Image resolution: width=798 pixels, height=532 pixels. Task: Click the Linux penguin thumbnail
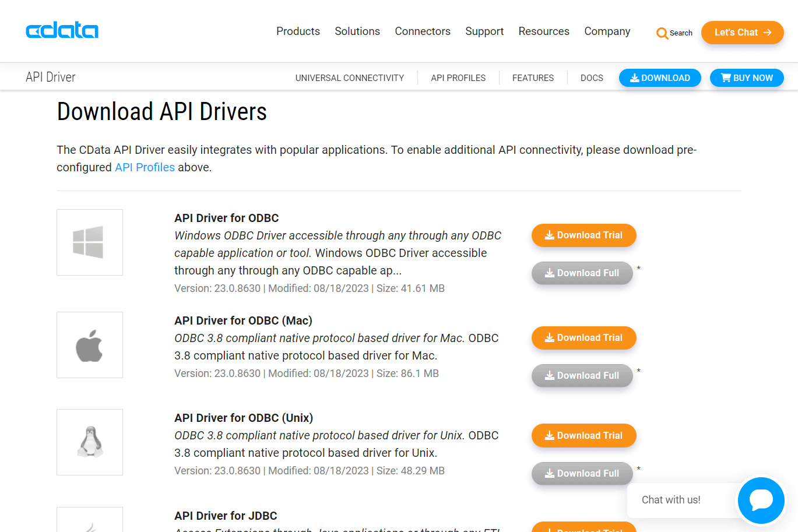[90, 442]
